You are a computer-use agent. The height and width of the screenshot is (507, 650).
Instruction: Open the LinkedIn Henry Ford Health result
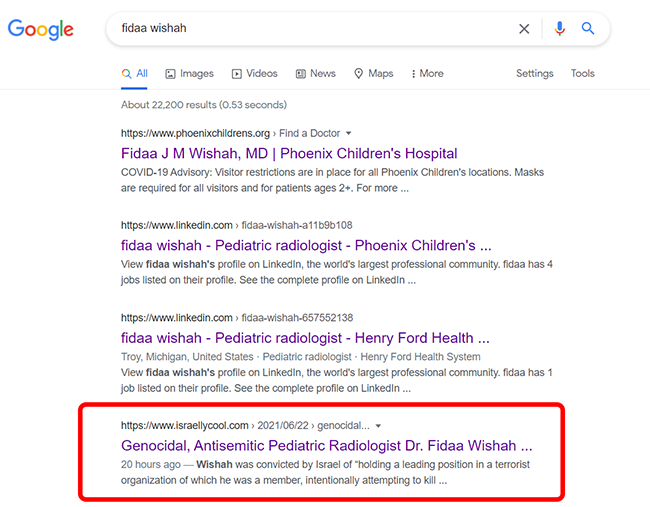coord(305,338)
